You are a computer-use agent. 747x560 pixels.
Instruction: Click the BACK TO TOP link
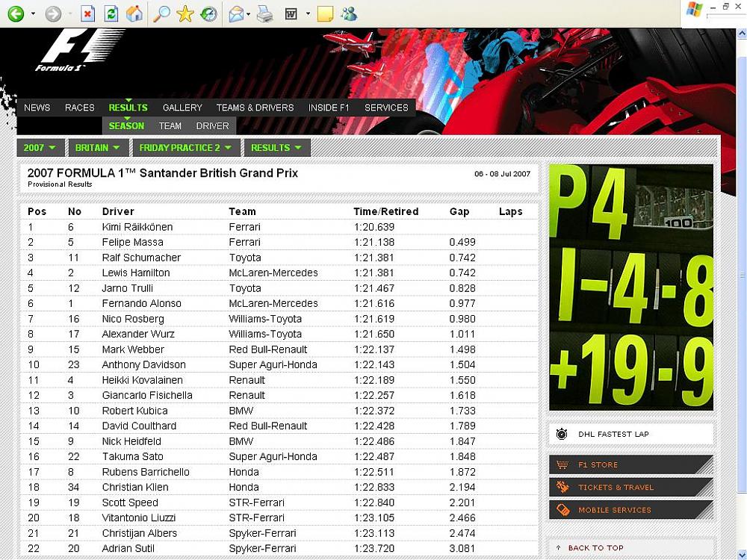(595, 548)
